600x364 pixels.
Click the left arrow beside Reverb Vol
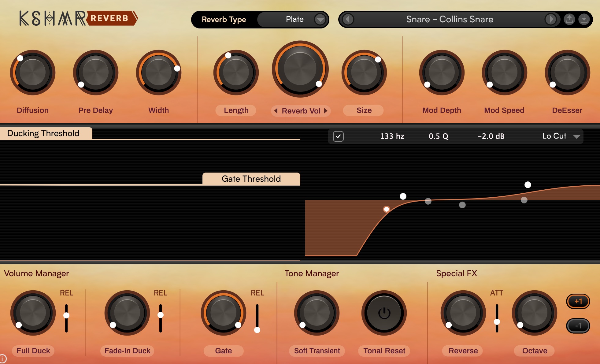pyautogui.click(x=276, y=111)
